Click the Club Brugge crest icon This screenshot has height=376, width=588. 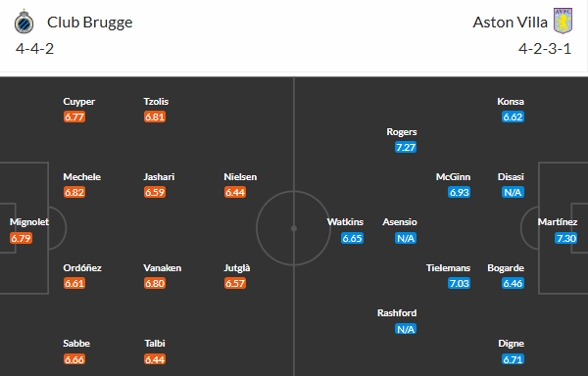pyautogui.click(x=24, y=22)
